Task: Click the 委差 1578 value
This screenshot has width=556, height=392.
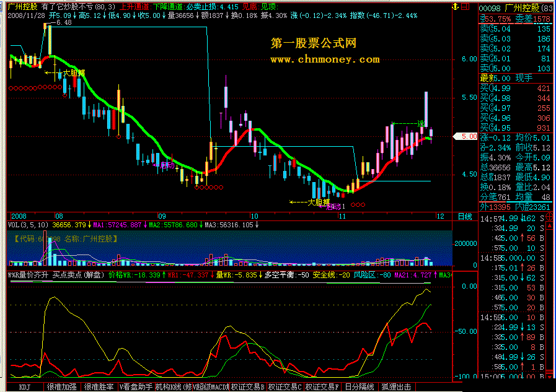Action: pyautogui.click(x=532, y=19)
